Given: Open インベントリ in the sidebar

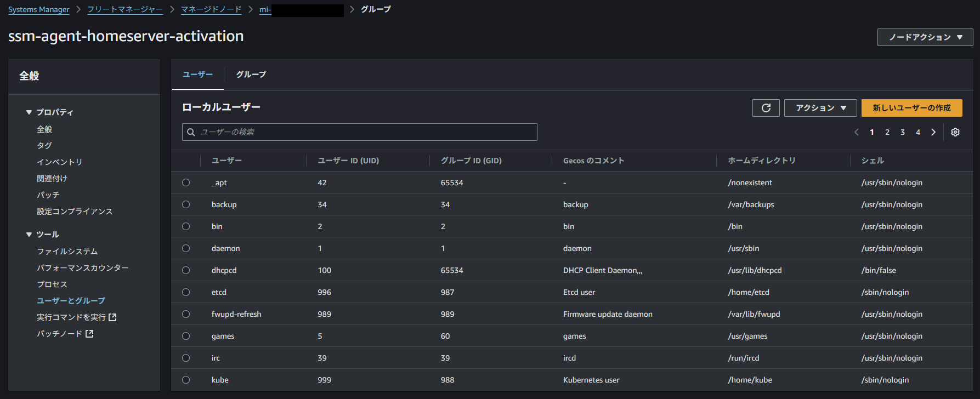Looking at the screenshot, I should (x=59, y=162).
